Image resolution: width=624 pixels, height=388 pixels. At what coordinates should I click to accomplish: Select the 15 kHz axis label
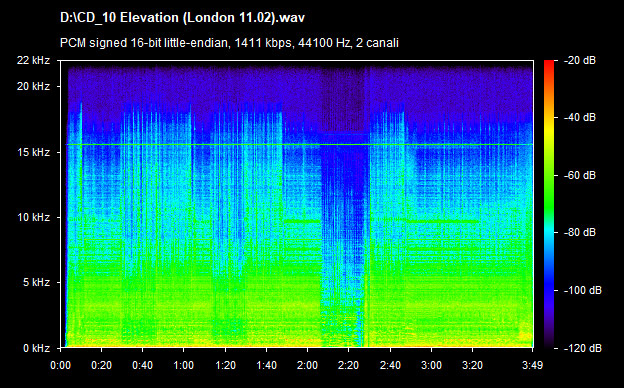click(33, 152)
